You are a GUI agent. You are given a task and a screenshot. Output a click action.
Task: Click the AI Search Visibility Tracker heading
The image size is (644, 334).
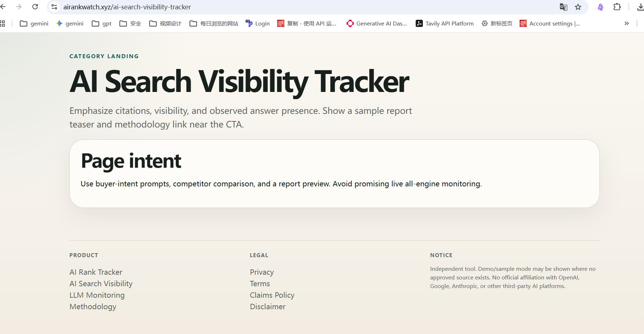(x=239, y=82)
